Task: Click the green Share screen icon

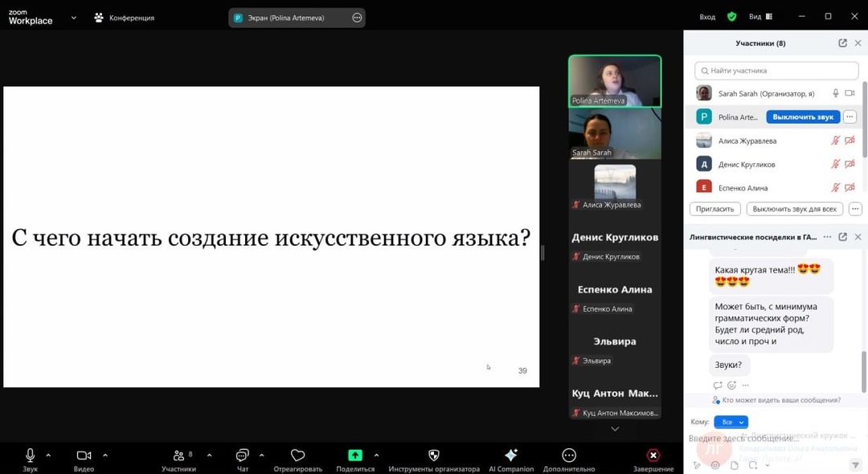Action: click(x=355, y=456)
